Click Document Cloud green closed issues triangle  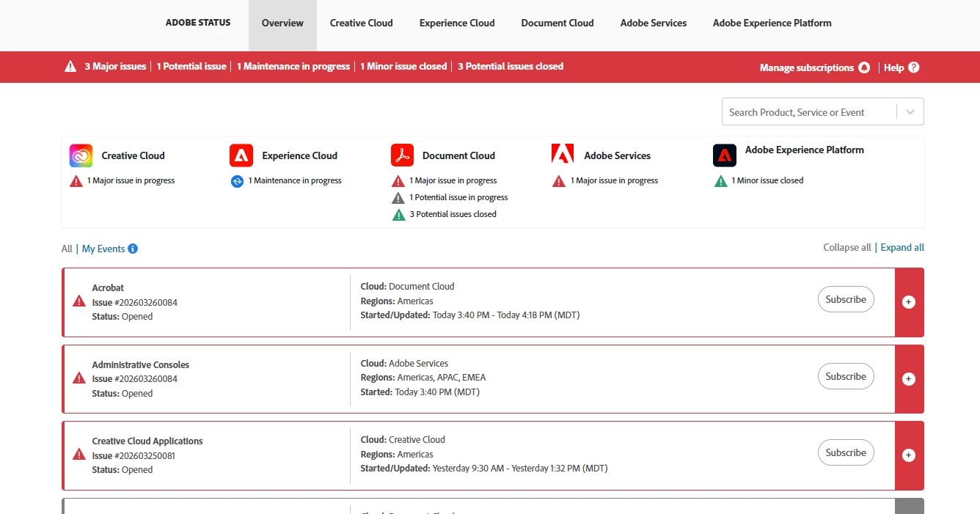[398, 215]
